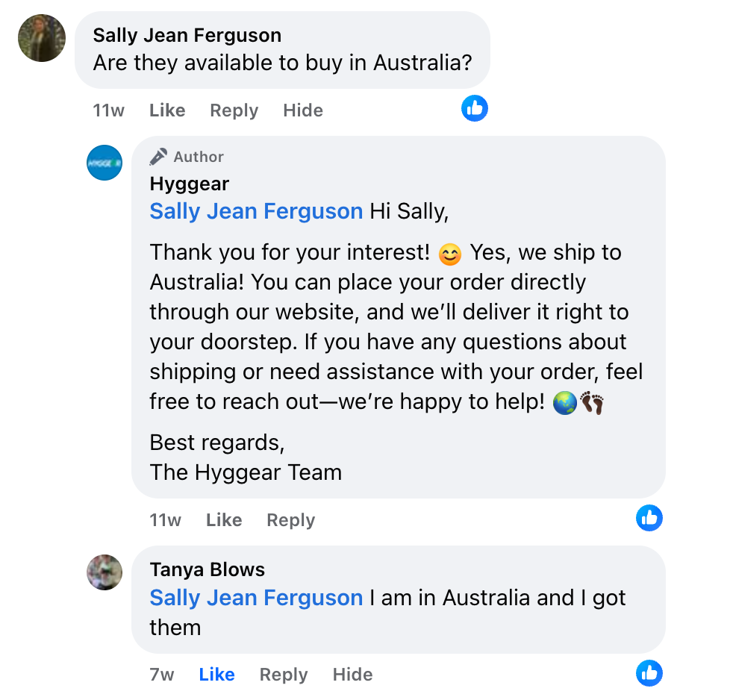Reply to Sally's Australia question
The height and width of the screenshot is (700, 733).
[234, 110]
